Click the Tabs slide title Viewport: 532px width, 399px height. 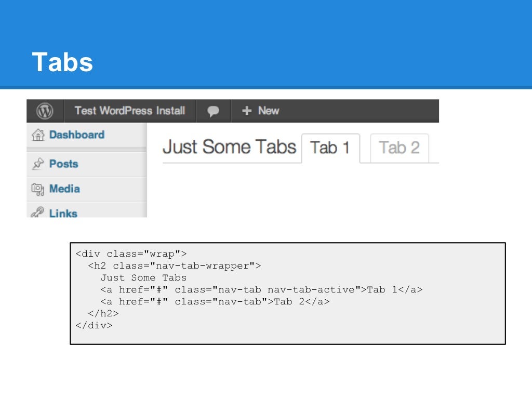pyautogui.click(x=62, y=62)
